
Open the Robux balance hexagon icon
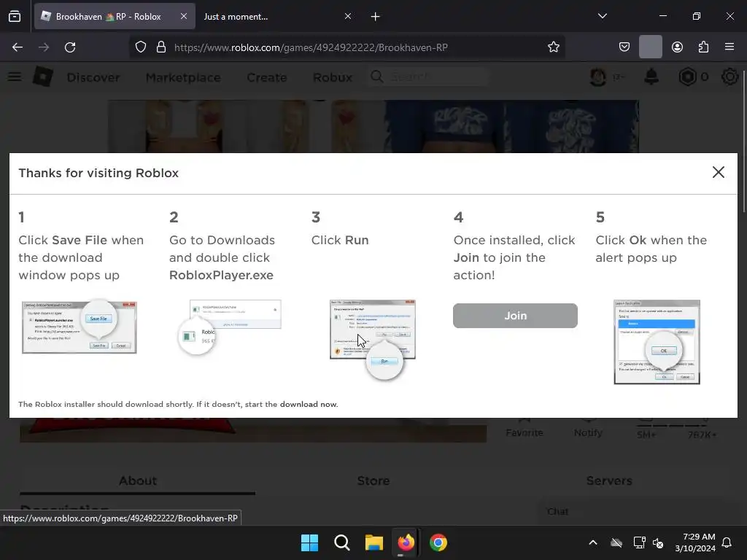tap(687, 77)
